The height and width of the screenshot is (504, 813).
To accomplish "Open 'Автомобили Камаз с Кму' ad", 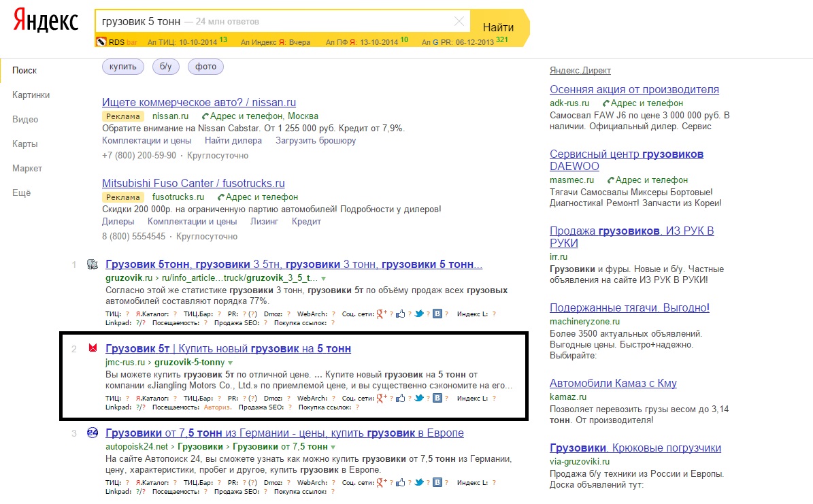I will (x=613, y=383).
